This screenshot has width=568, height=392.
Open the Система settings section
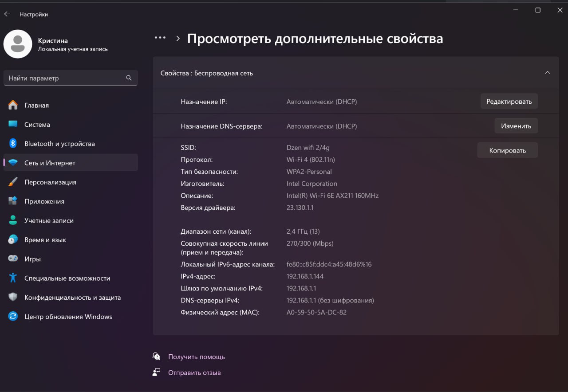click(x=37, y=125)
